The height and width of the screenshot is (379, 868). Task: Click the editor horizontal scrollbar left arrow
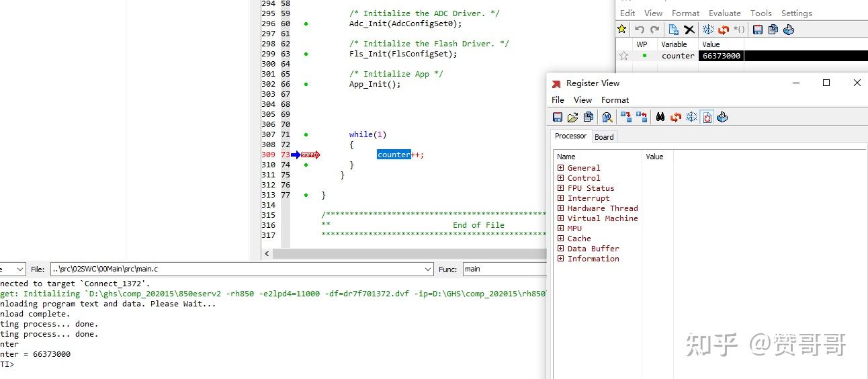(267, 254)
